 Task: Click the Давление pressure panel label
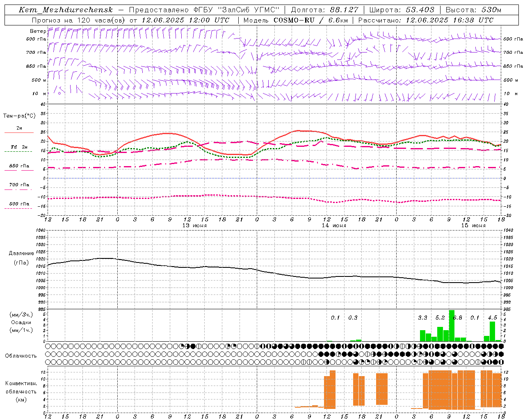21,253
